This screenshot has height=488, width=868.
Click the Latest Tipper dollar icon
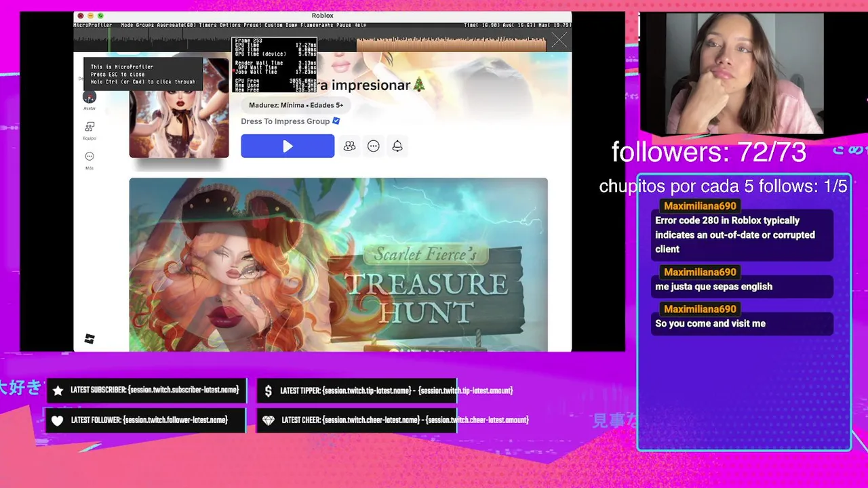[269, 391]
